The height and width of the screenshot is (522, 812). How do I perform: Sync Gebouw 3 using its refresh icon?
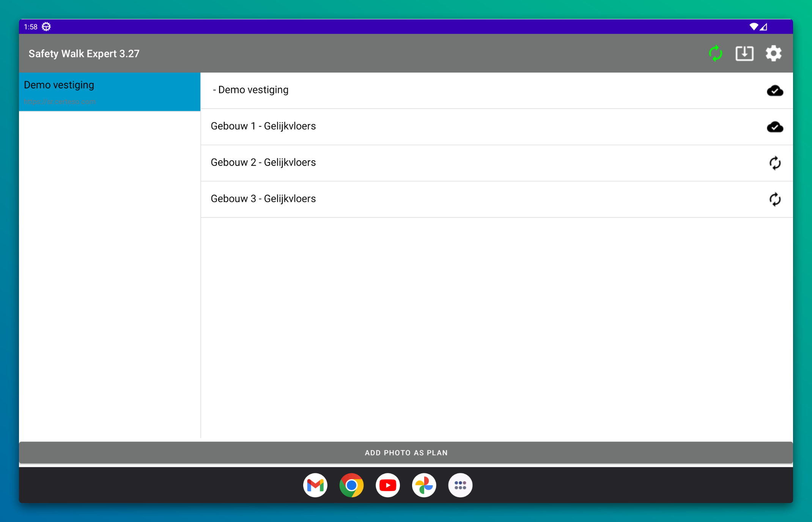pos(774,199)
